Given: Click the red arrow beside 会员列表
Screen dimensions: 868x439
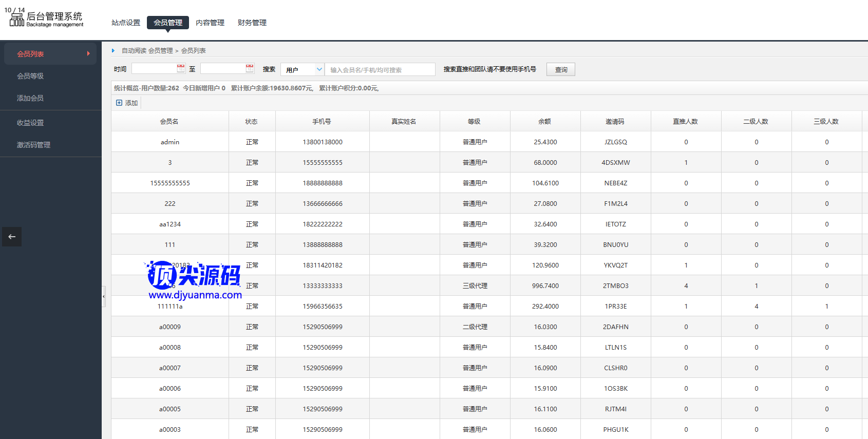Looking at the screenshot, I should [x=88, y=53].
